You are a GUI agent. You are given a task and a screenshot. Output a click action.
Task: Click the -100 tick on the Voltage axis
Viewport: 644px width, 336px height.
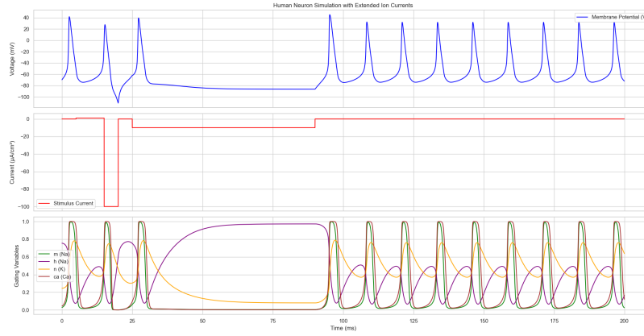point(23,97)
